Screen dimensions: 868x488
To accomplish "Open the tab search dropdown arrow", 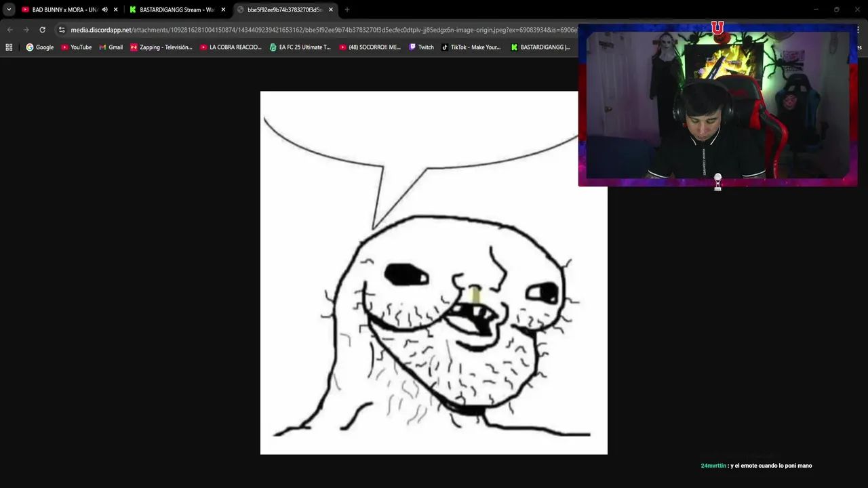I will pyautogui.click(x=9, y=9).
